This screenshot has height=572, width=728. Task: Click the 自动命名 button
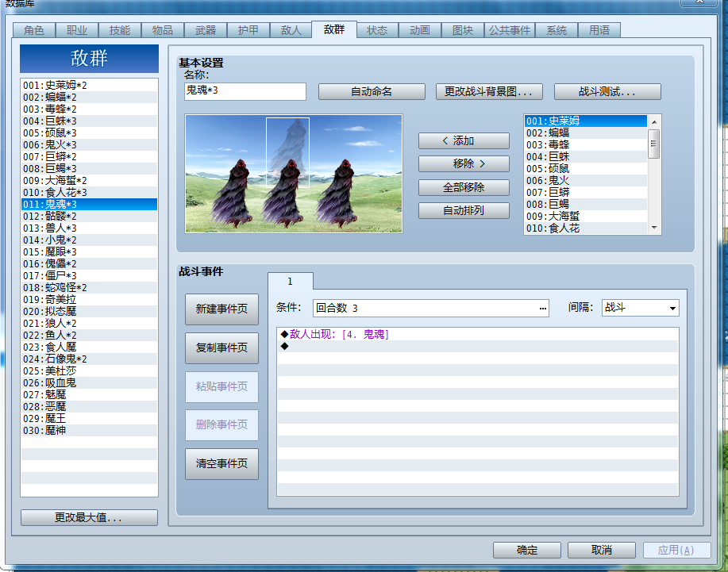pos(372,91)
